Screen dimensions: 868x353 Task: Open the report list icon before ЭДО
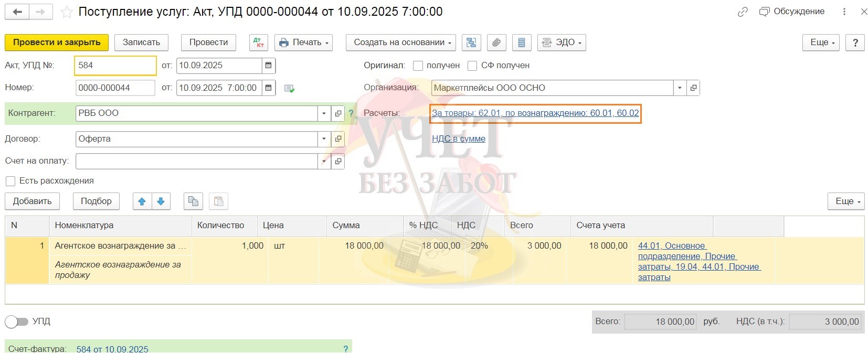(521, 42)
